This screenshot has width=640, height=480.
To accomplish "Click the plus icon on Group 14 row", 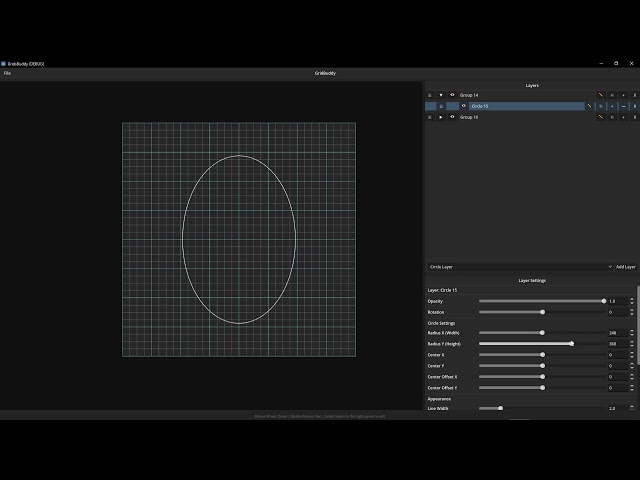I will [x=623, y=95].
